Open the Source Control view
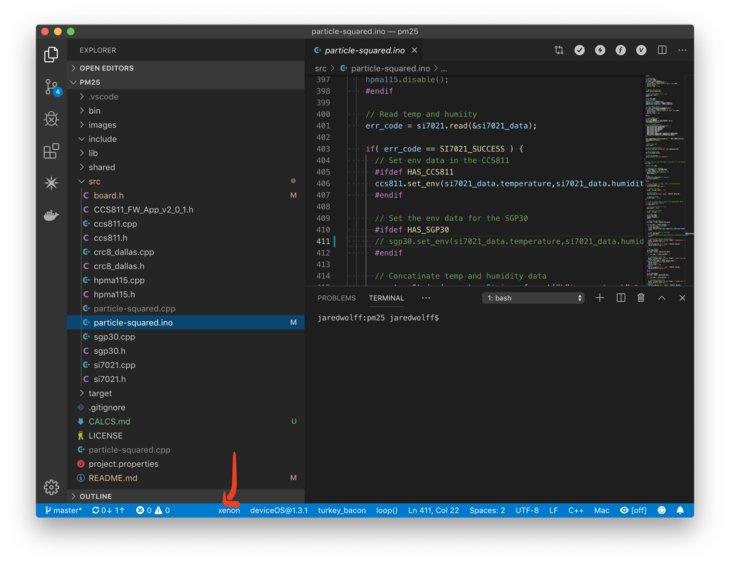 click(x=51, y=88)
